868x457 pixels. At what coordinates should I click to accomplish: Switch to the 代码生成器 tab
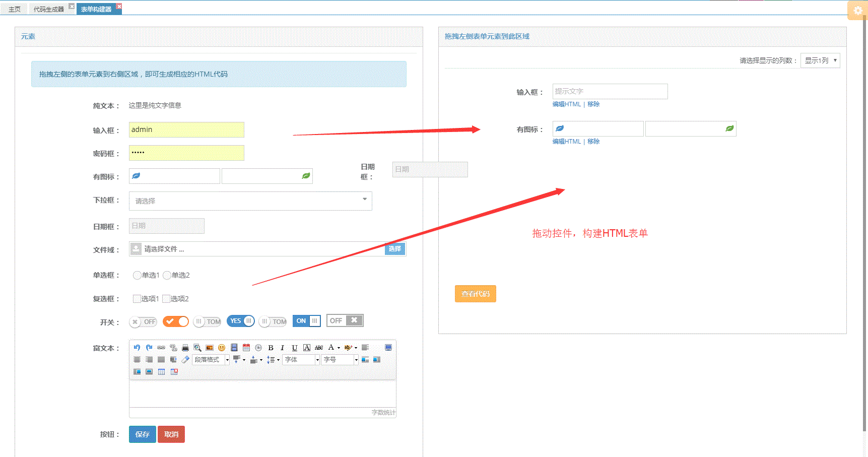49,9
